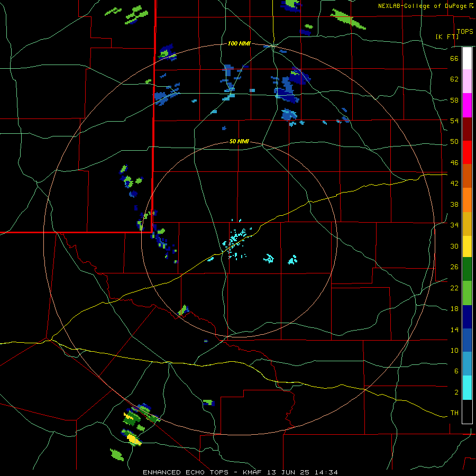Click the "[K FT]" units label
The height and width of the screenshot is (476, 476).
(x=447, y=36)
